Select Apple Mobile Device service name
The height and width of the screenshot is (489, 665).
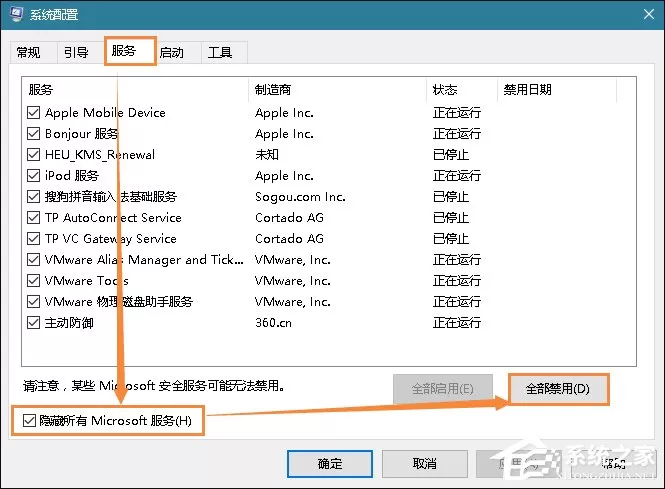pos(105,113)
